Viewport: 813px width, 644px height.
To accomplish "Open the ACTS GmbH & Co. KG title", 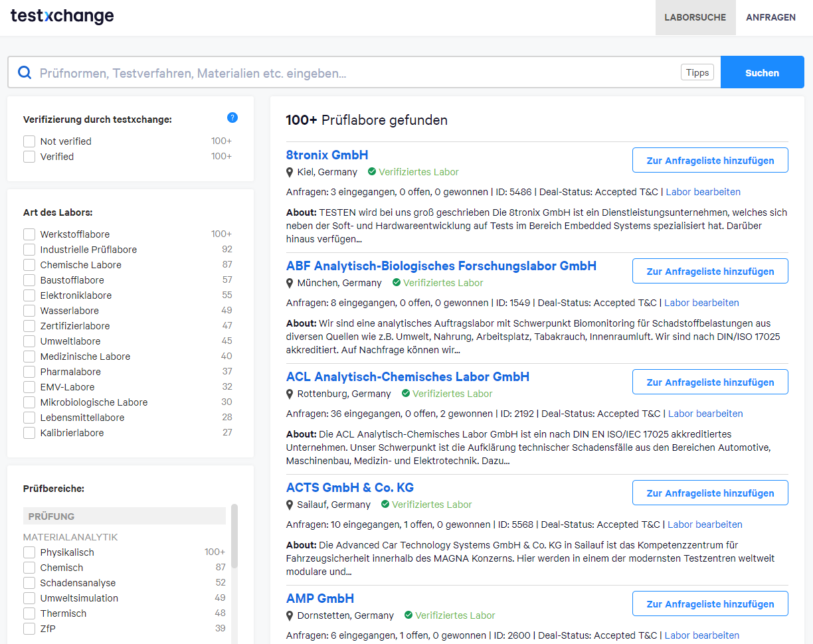I will pyautogui.click(x=350, y=488).
